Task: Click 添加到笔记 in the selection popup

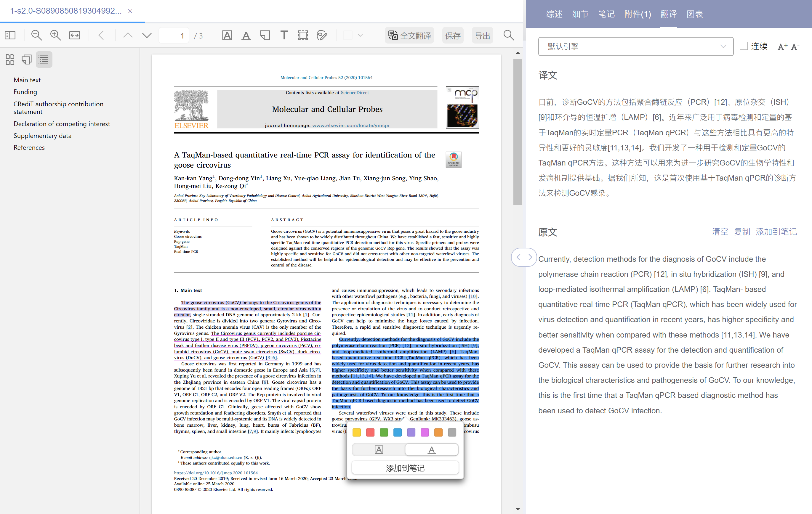Action: pyautogui.click(x=405, y=468)
